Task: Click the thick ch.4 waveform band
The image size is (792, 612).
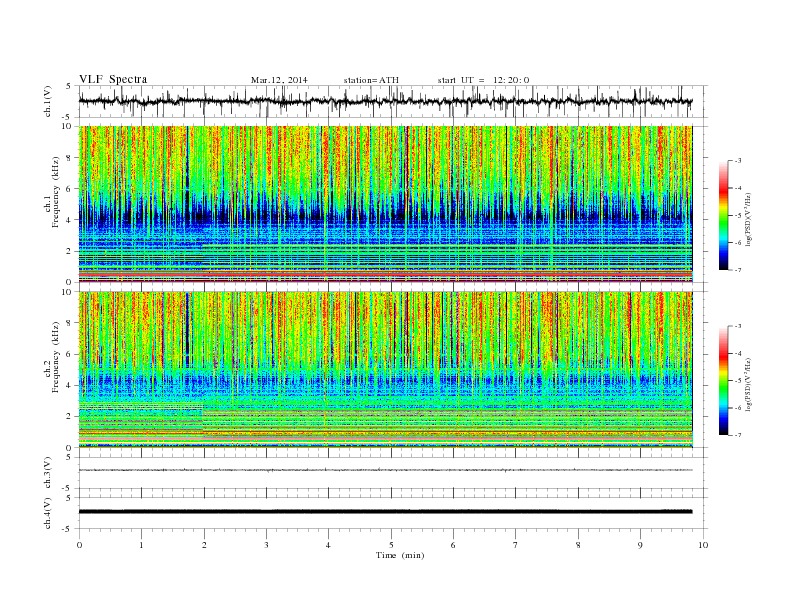Action: tap(385, 512)
